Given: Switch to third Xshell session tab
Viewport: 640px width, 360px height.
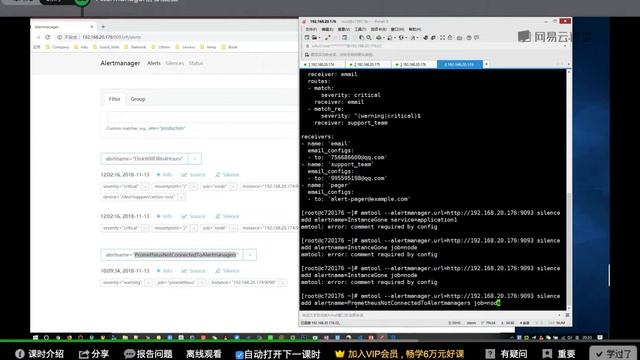Looking at the screenshot, I should (413, 64).
